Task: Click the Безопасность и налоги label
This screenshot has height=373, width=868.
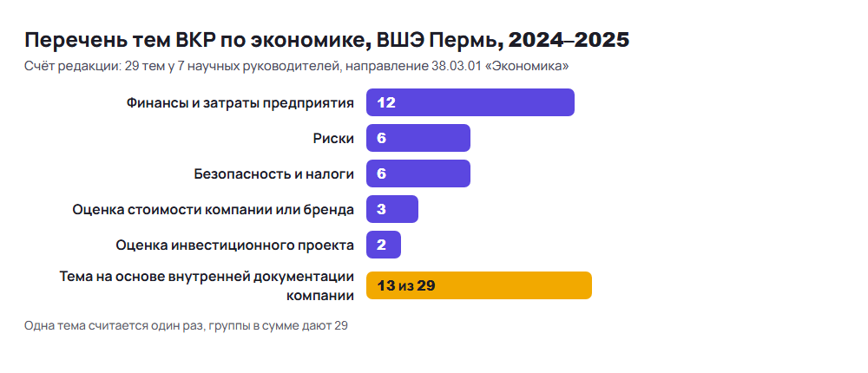Action: [x=274, y=173]
